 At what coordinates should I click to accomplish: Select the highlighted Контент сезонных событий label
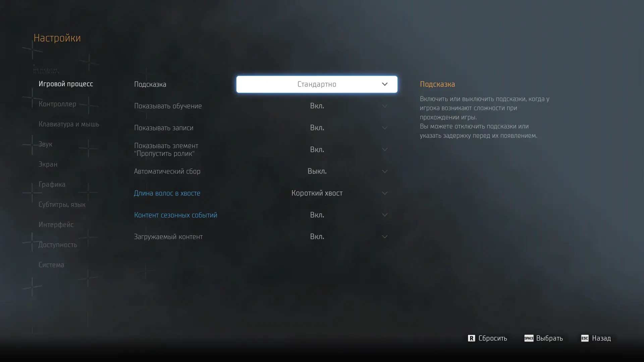tap(176, 215)
